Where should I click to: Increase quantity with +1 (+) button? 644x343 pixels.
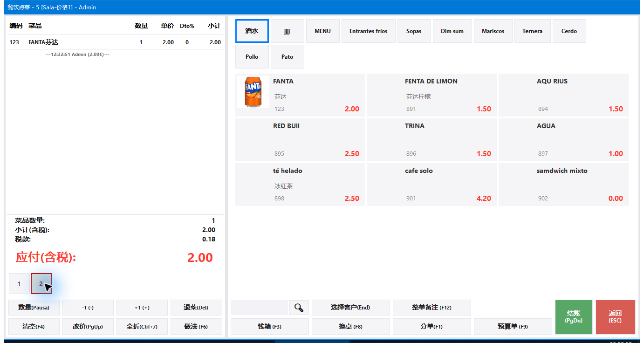click(142, 308)
